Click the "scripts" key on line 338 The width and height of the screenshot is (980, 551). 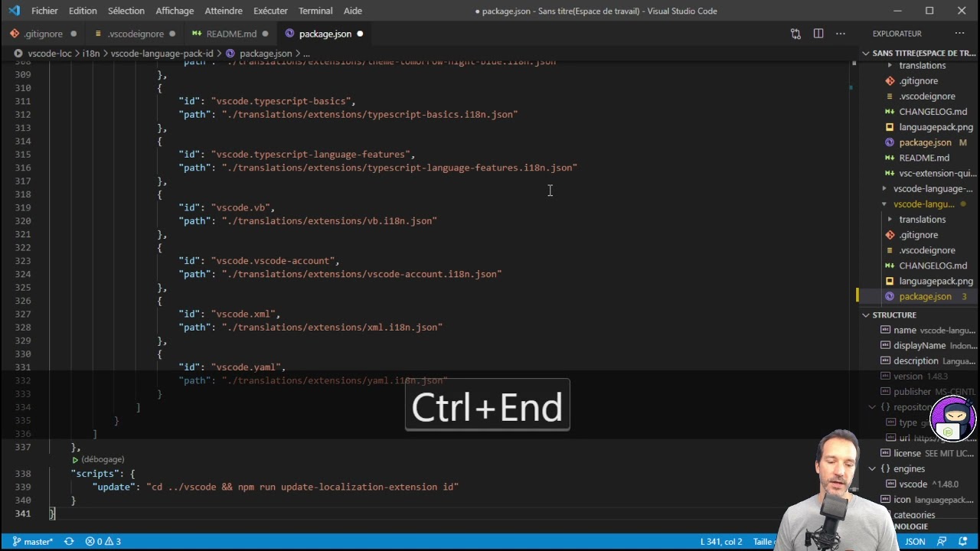pyautogui.click(x=95, y=474)
